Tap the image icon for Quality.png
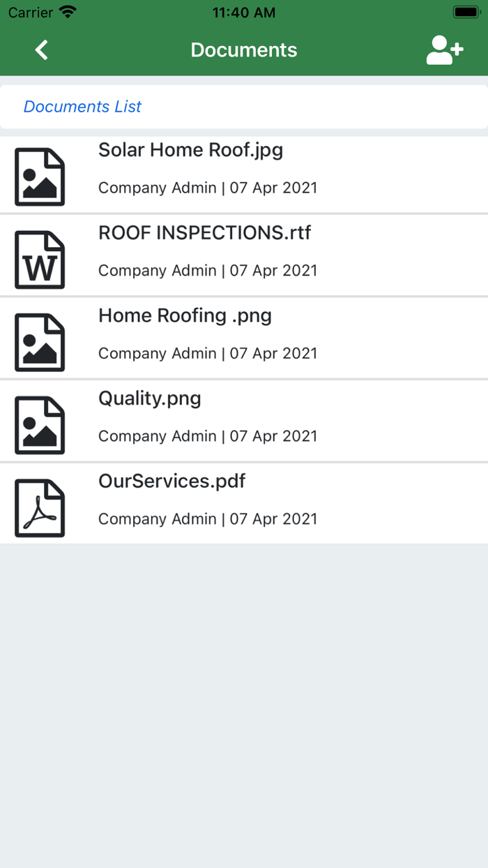The width and height of the screenshot is (488, 868). coord(40,425)
